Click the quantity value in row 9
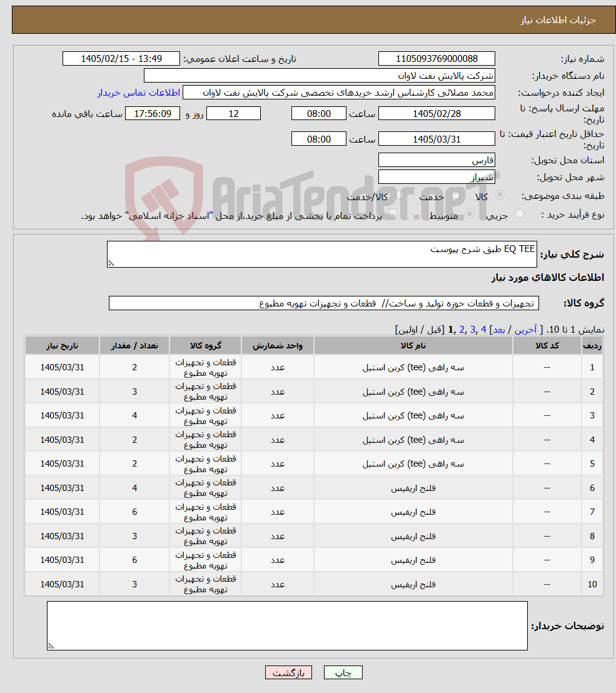Viewport: 616px width, 693px height. click(134, 560)
